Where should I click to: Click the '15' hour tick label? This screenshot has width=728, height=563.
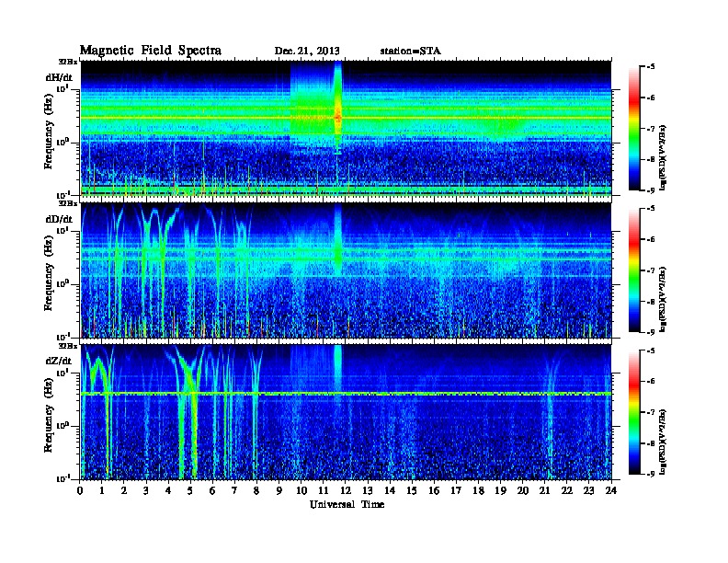point(412,490)
